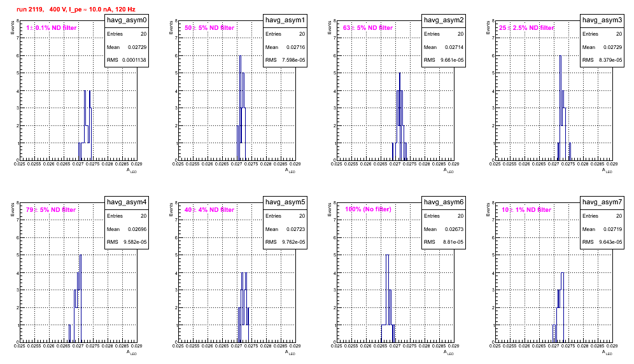This screenshot has width=634, height=364.
Task: Select the havg_asym5 stats box title
Action: click(x=285, y=202)
